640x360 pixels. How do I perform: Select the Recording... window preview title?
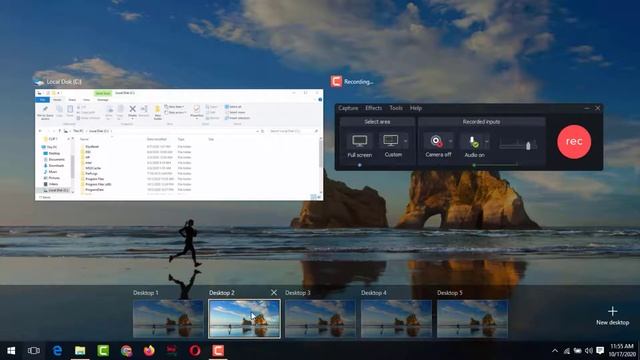click(358, 82)
